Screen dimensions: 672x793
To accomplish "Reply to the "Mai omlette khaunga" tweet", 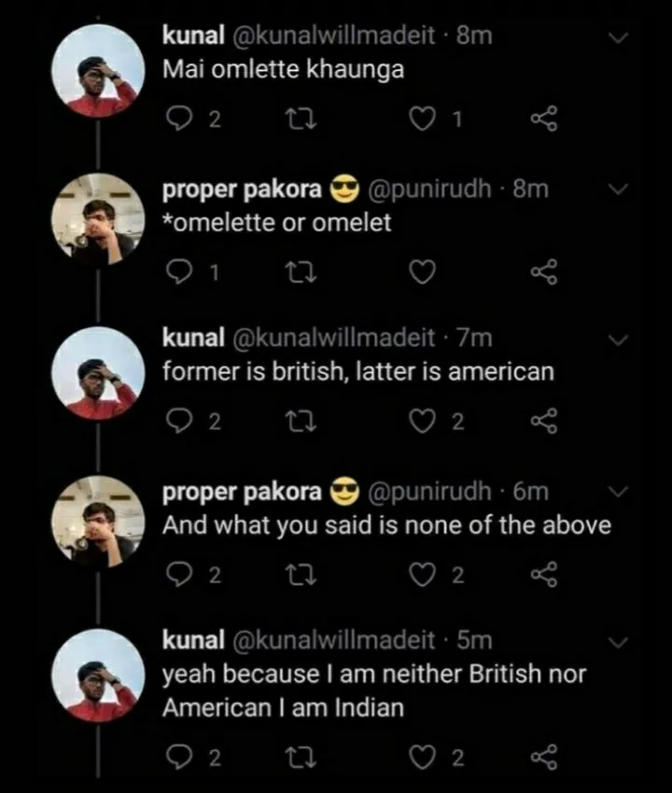I will 181,118.
